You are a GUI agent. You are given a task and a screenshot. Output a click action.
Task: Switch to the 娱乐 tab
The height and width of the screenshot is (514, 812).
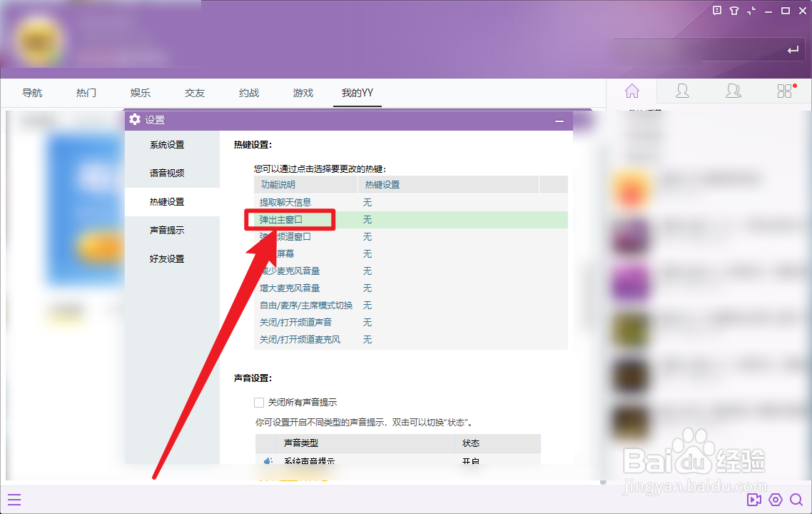point(141,93)
